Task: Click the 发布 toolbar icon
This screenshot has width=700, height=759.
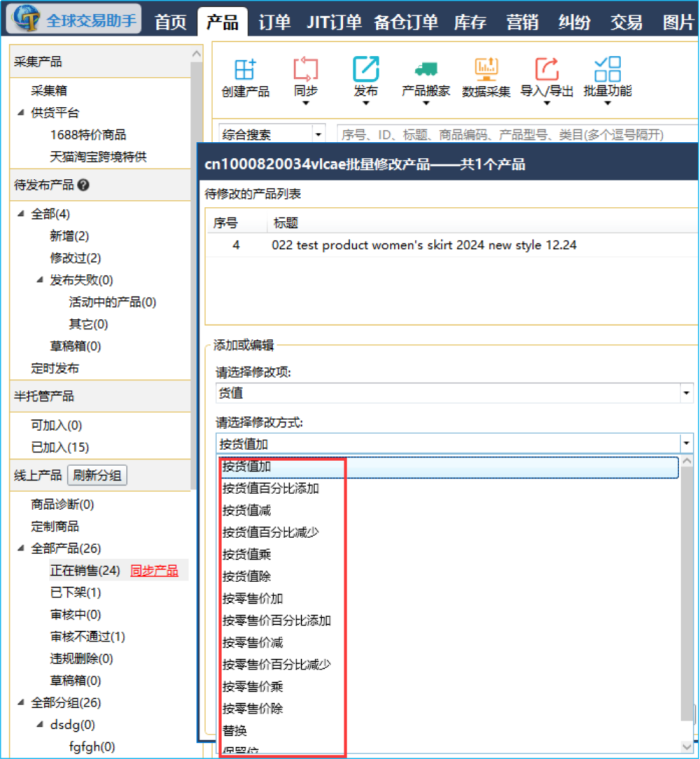Action: (x=365, y=69)
